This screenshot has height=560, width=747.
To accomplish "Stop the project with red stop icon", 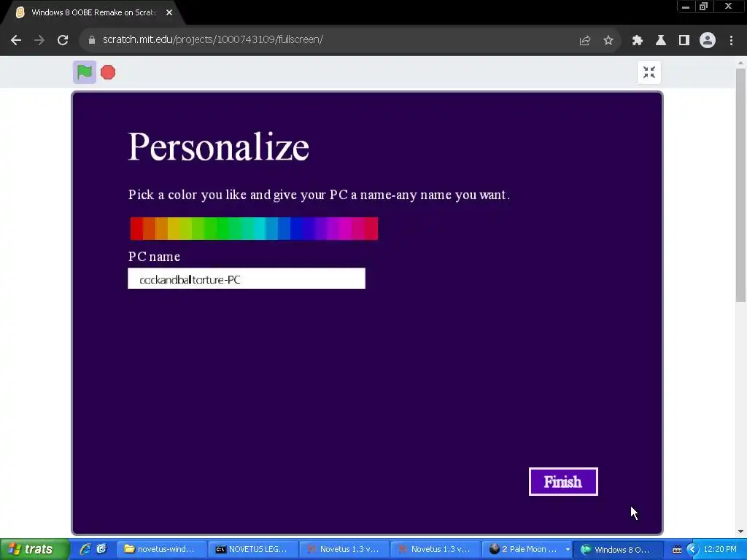I will click(108, 72).
